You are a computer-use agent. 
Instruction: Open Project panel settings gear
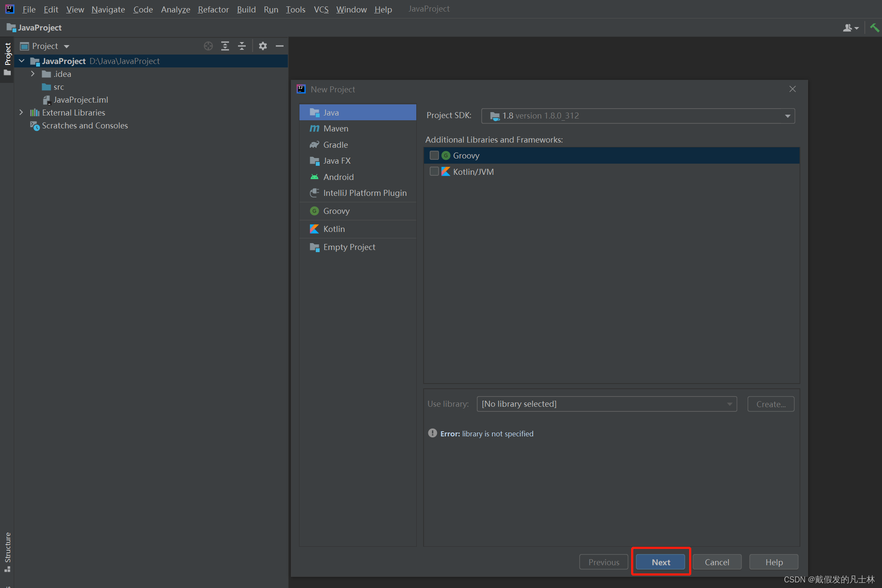[263, 46]
